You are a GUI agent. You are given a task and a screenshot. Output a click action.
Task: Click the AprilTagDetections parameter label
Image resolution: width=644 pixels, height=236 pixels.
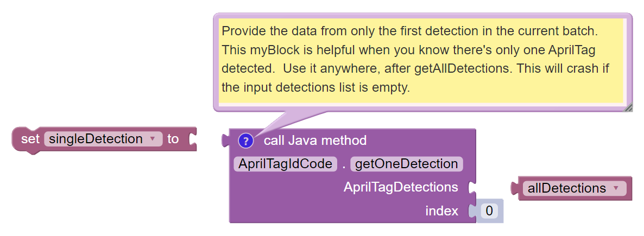click(x=401, y=187)
